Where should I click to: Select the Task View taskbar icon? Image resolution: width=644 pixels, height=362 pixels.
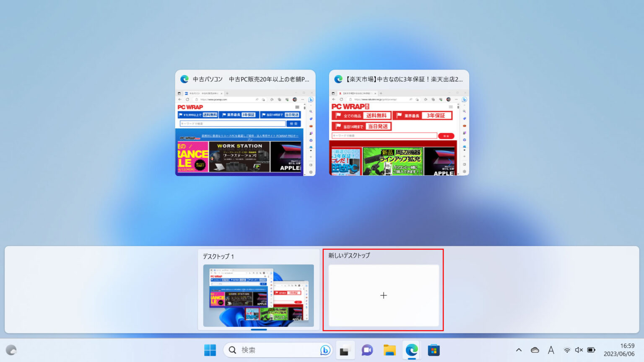point(345,350)
